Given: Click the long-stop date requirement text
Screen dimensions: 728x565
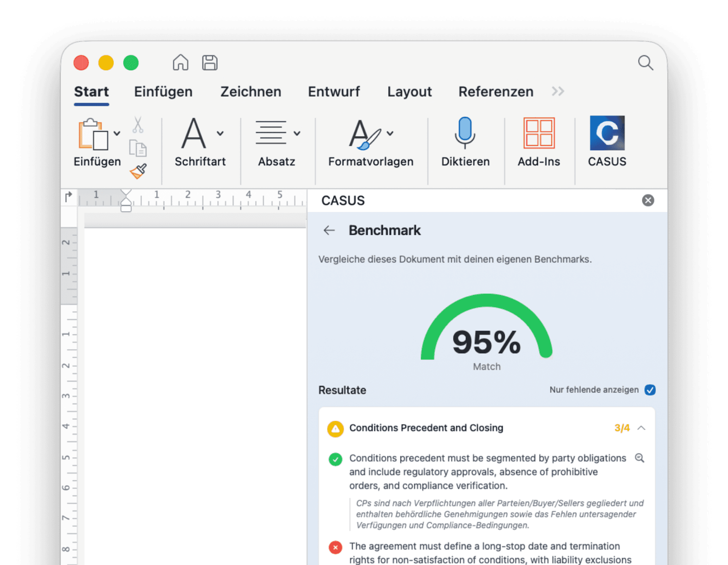Looking at the screenshot, I should coord(490,553).
